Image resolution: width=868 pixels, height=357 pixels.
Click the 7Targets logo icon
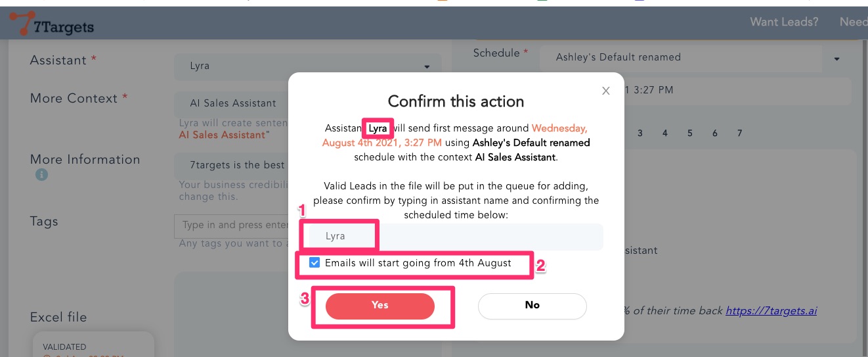click(x=21, y=24)
